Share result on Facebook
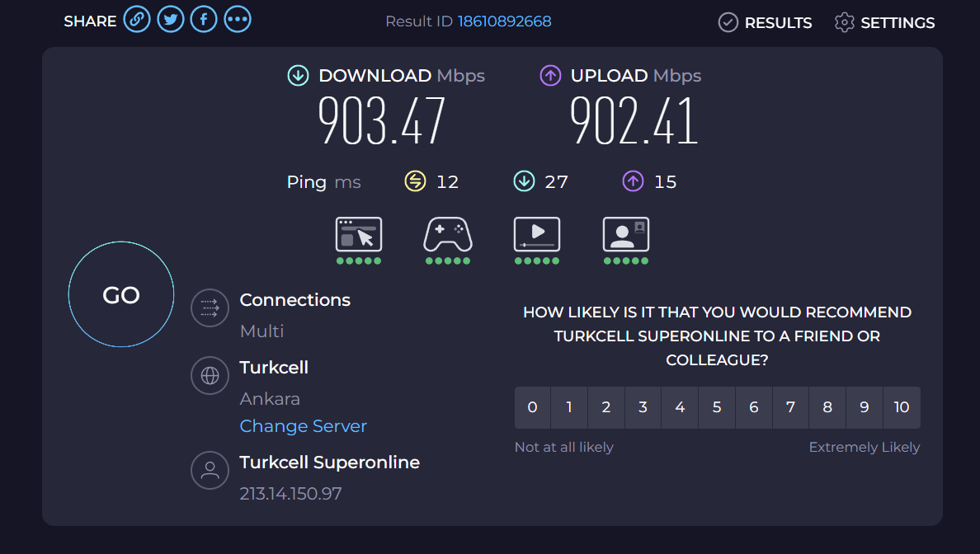 coord(204,19)
